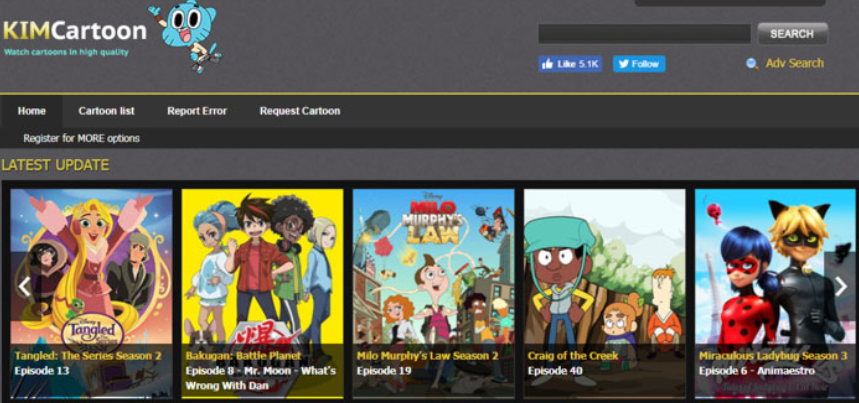The width and height of the screenshot is (859, 403).
Task: Click the KimCartoon site logo
Action: tap(74, 32)
